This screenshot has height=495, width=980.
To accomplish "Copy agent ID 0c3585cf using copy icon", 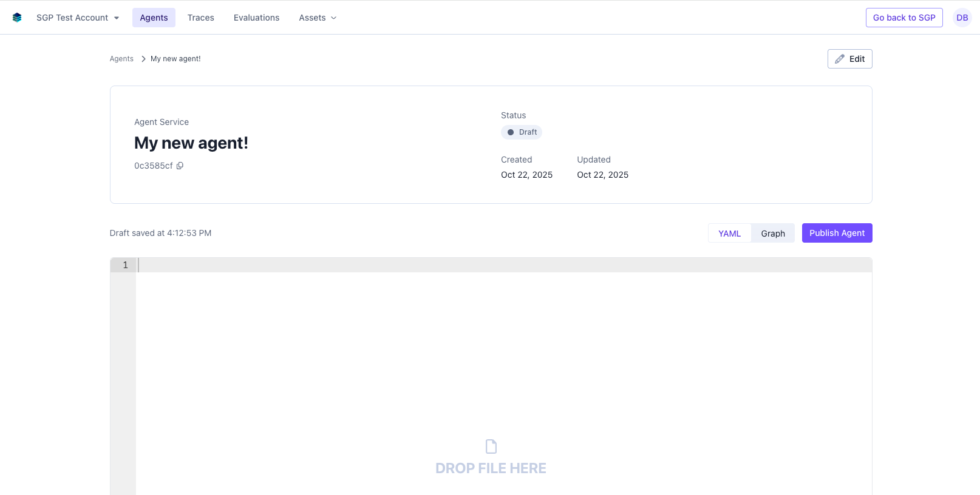I will tap(180, 166).
